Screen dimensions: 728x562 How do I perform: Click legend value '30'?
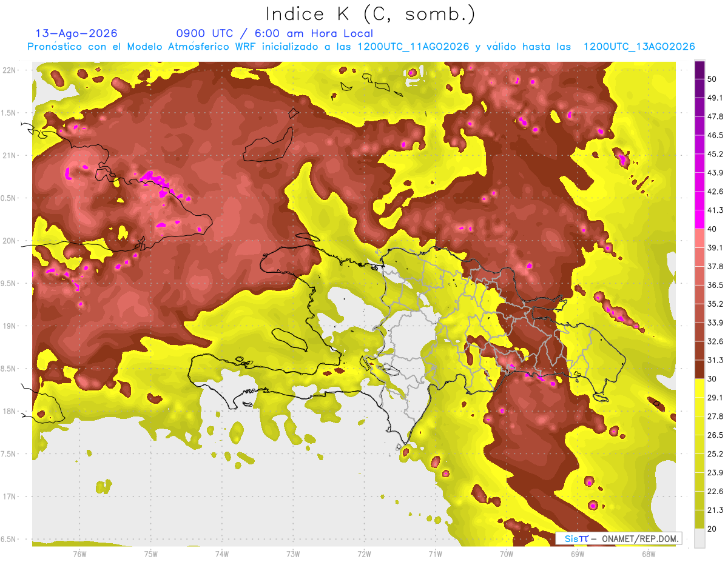(712, 379)
